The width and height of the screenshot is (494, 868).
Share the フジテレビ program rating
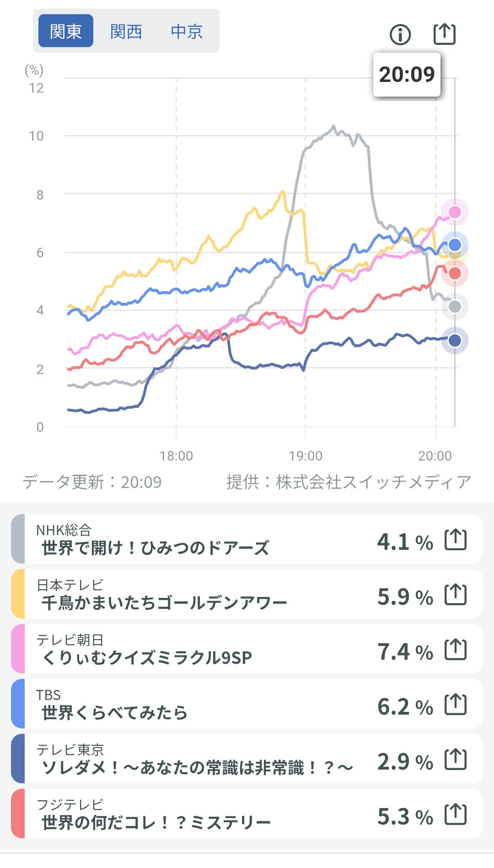point(456,814)
